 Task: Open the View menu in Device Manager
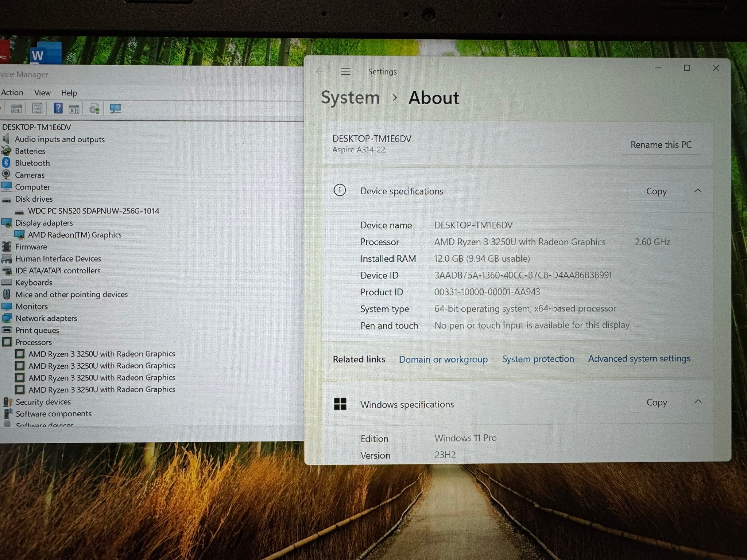(x=42, y=93)
